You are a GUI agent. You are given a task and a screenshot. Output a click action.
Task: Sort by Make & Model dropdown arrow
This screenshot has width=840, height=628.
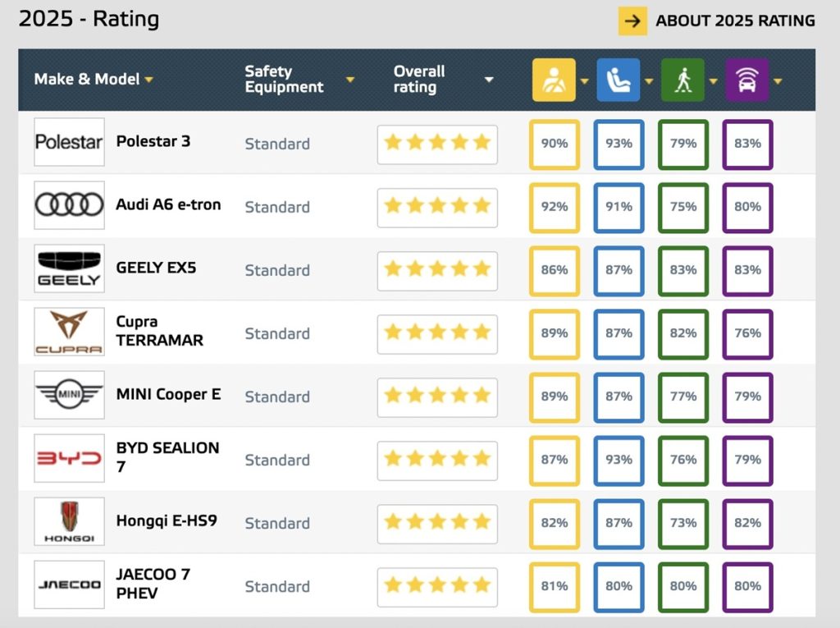tap(149, 80)
